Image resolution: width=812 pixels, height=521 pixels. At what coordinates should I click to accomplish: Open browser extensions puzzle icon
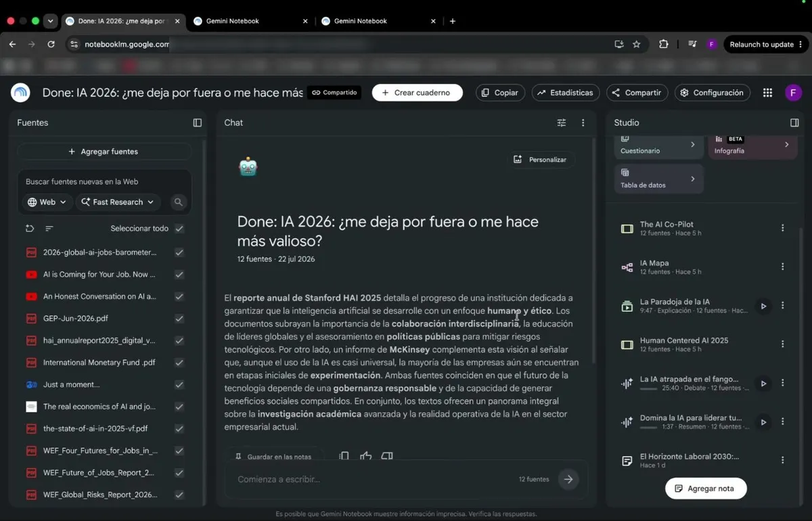coord(664,44)
